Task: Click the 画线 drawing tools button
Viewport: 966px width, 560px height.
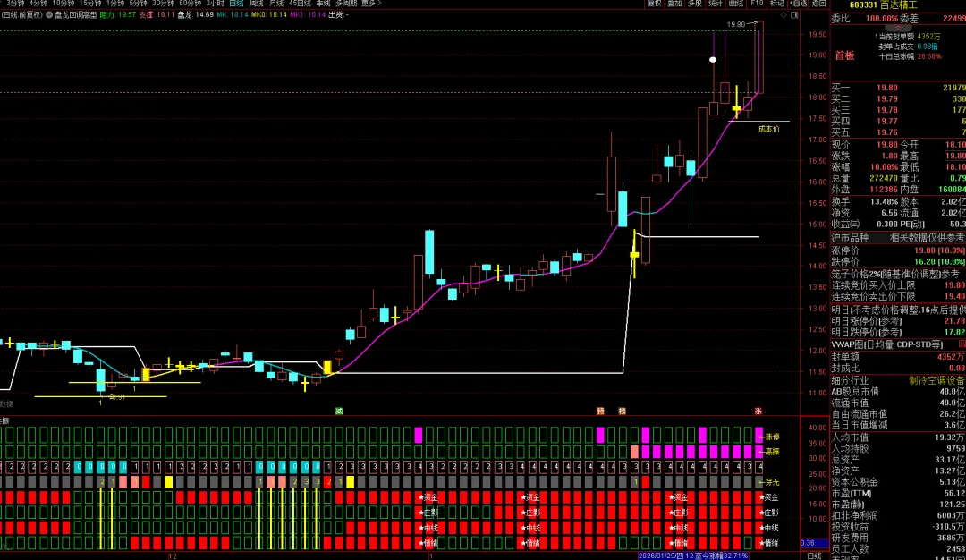Action: [735, 3]
